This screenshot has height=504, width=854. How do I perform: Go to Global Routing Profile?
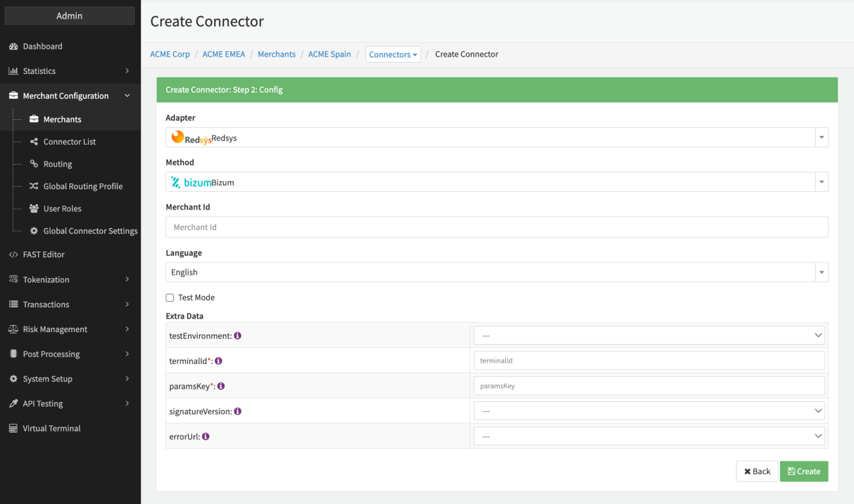click(83, 187)
